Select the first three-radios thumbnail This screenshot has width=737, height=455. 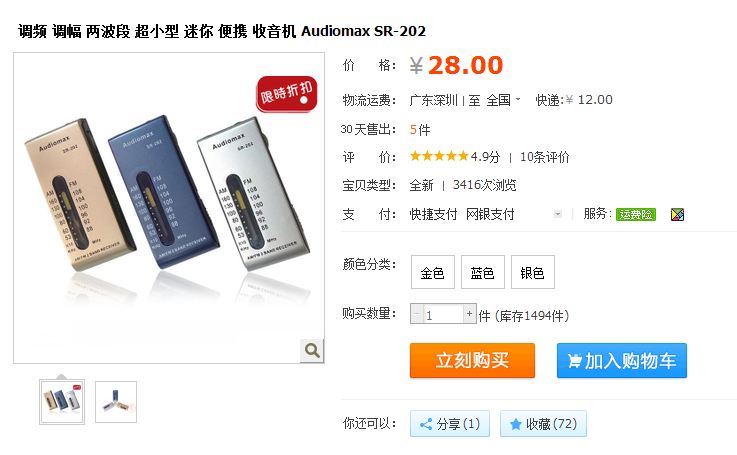(x=62, y=402)
